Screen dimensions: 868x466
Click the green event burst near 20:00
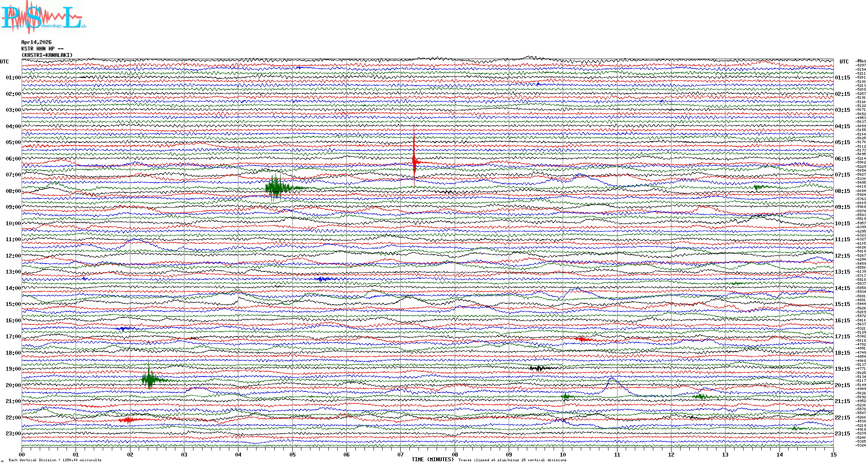point(149,379)
